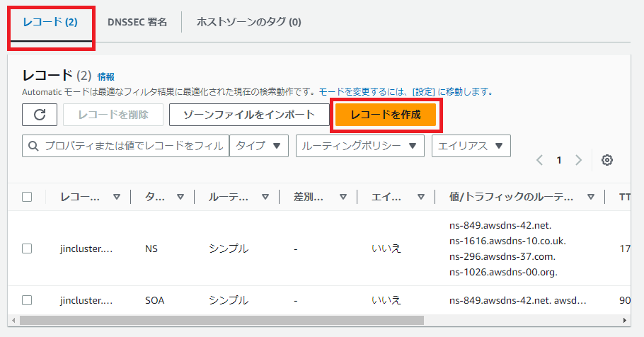Open table preferences gear icon
The image size is (644, 337).
[606, 160]
